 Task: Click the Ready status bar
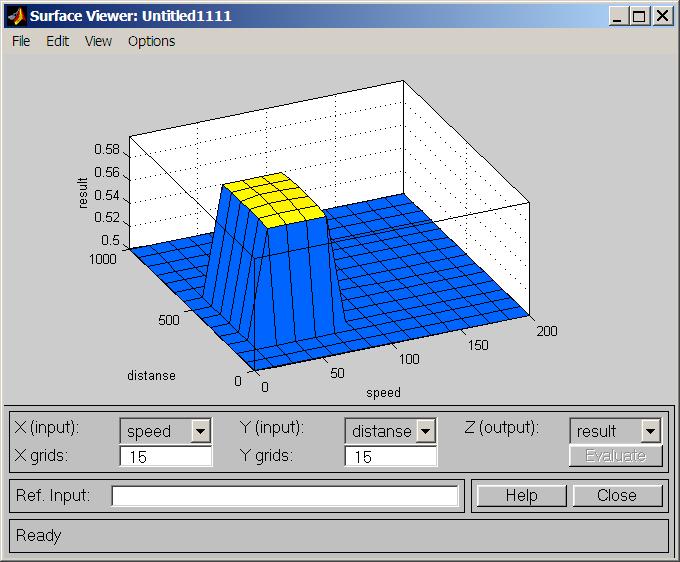[x=339, y=535]
